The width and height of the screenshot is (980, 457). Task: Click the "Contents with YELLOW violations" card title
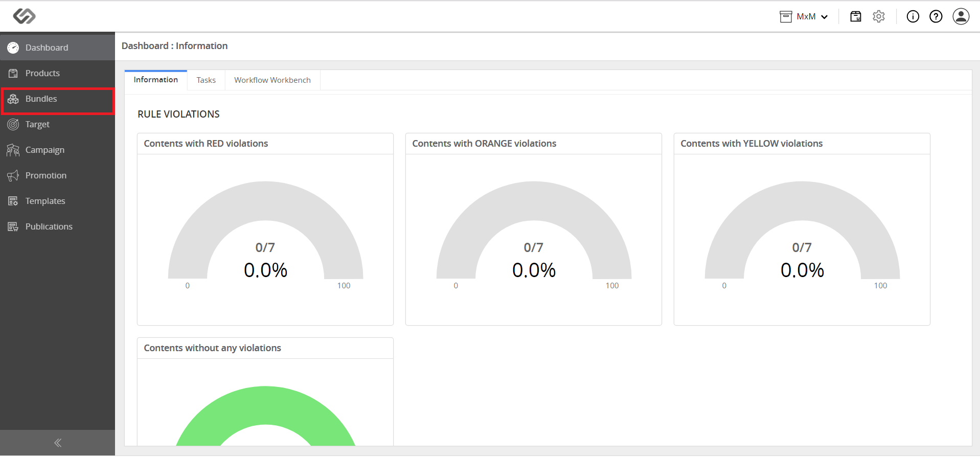(751, 144)
